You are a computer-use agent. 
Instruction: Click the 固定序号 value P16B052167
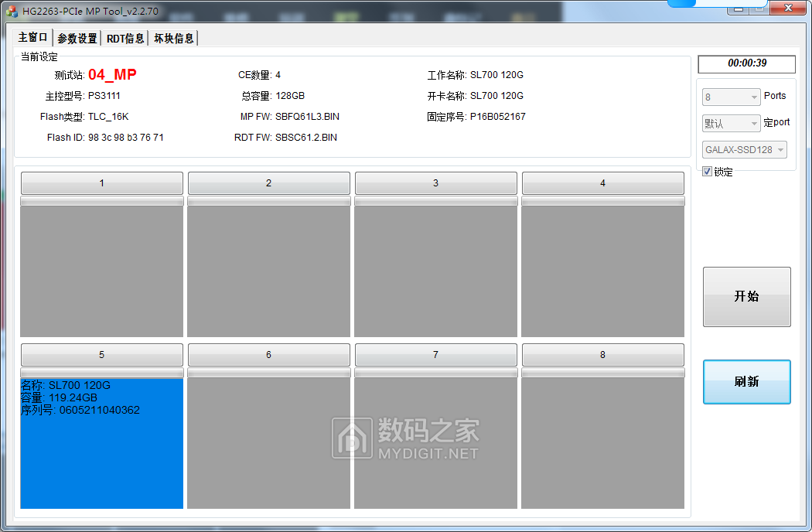click(498, 117)
